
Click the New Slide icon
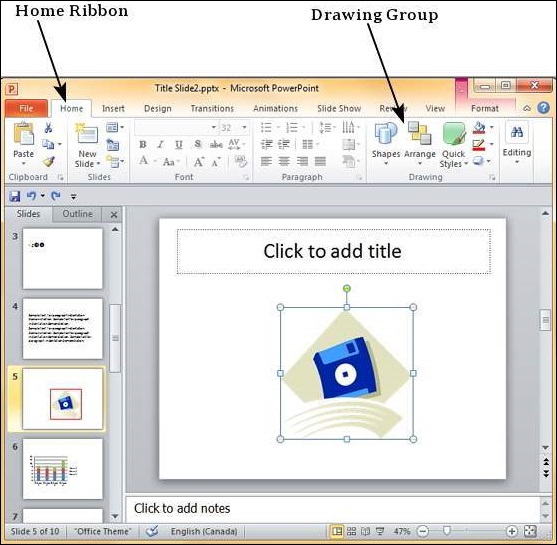click(x=86, y=133)
